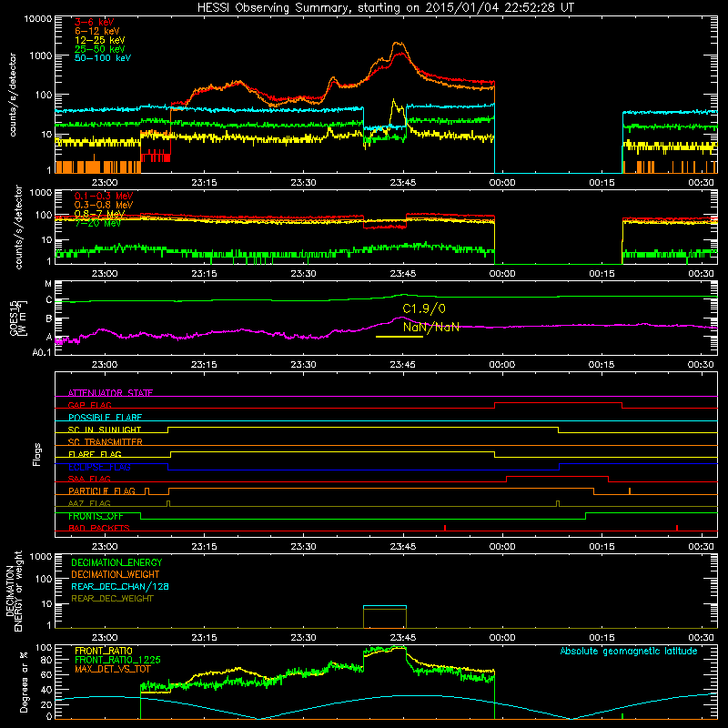Click the Flags axis label

36,454
